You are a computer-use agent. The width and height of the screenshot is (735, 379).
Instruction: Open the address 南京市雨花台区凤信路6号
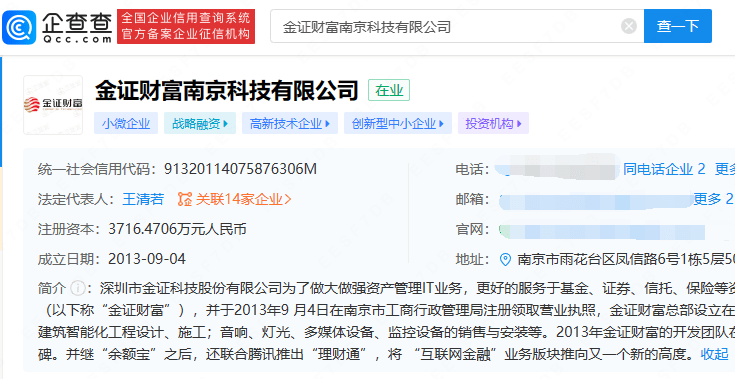(x=626, y=259)
